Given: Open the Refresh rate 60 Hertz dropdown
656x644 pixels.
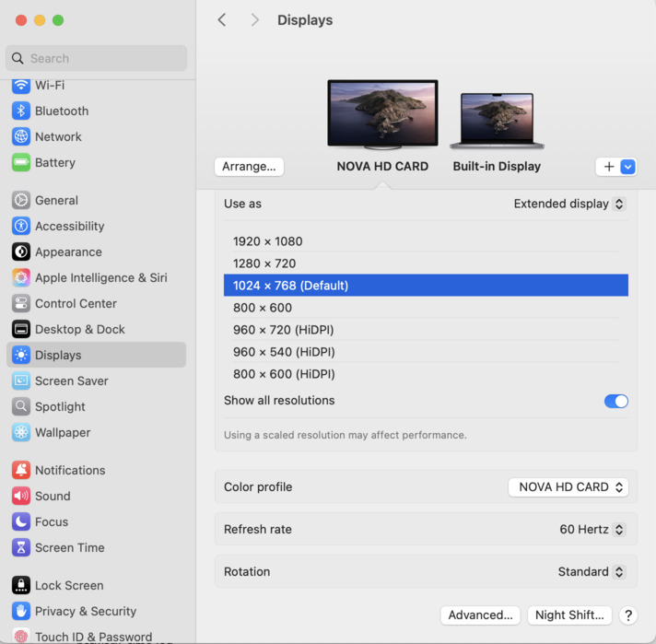Looking at the screenshot, I should [592, 530].
